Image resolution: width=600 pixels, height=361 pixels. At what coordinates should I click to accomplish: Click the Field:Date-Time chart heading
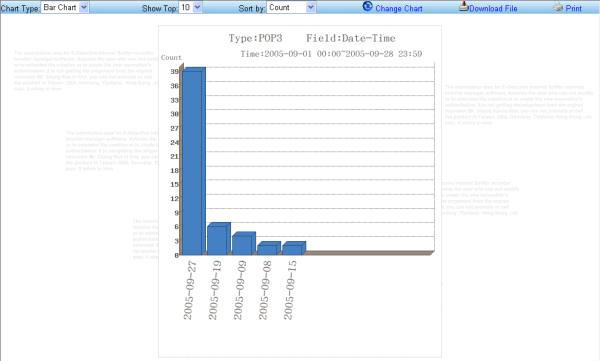tap(351, 38)
